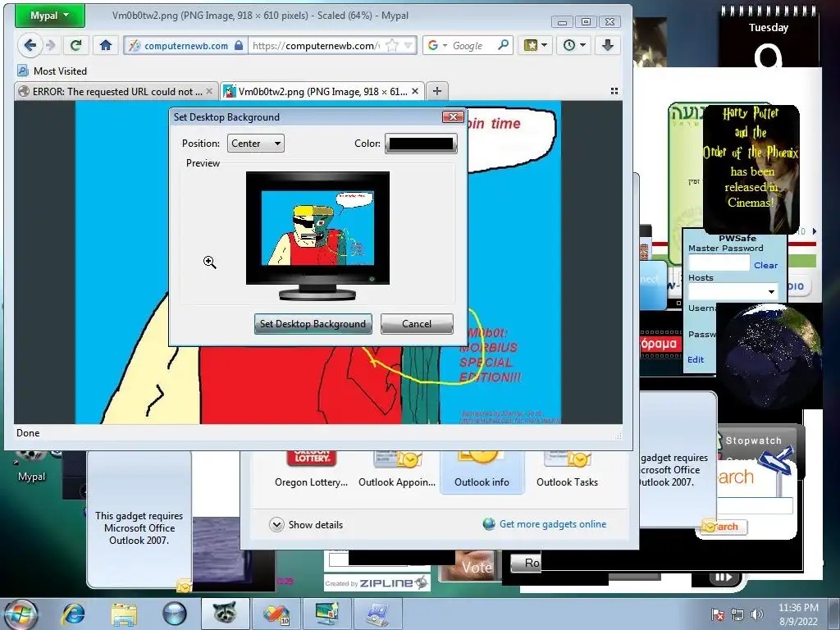
Task: Open Windows Explorer folder on taskbar
Action: (x=124, y=614)
